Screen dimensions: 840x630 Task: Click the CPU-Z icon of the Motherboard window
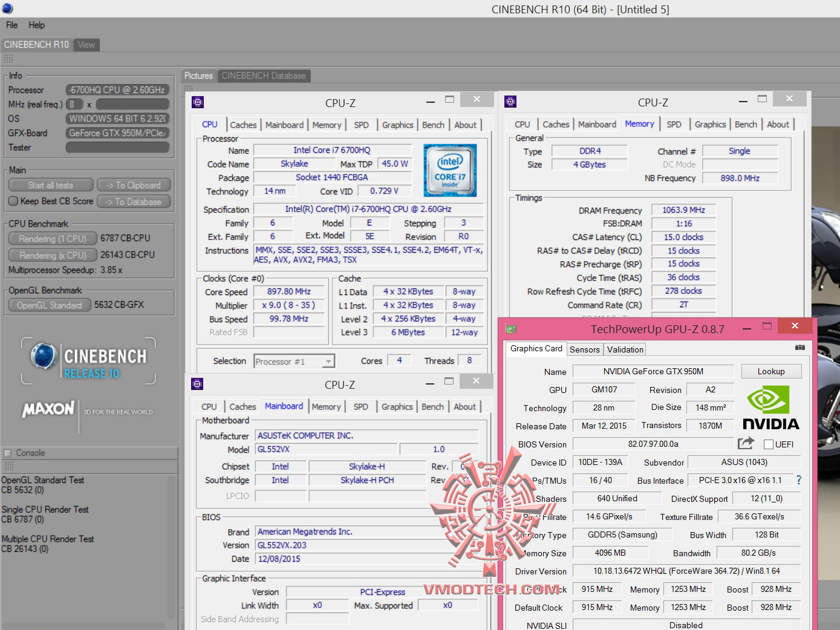tap(197, 384)
